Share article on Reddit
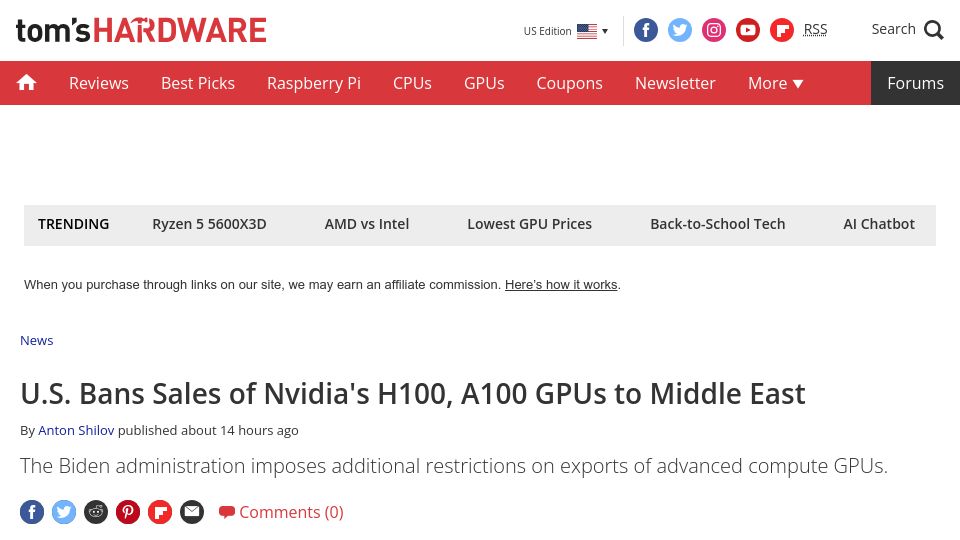The image size is (960, 540). [96, 512]
